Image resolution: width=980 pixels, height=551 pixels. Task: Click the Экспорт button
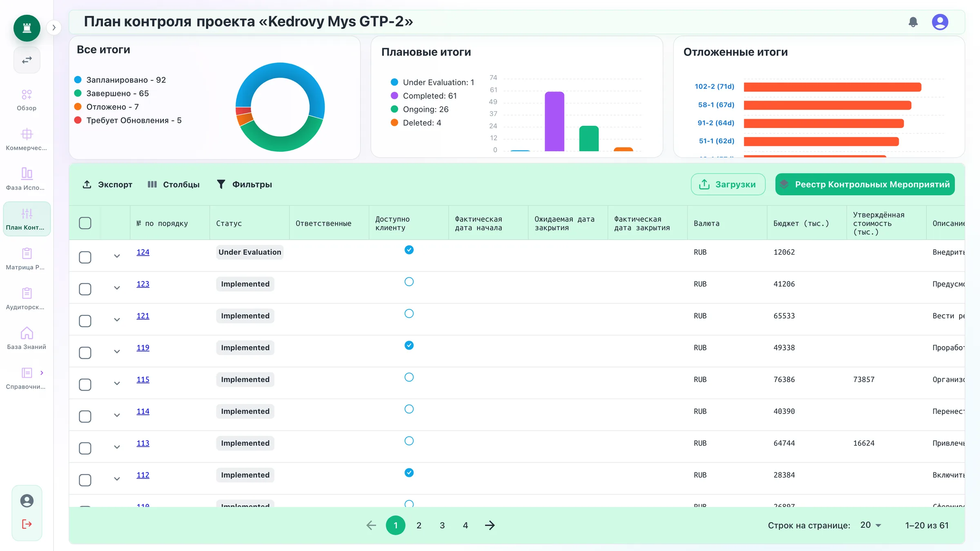[107, 184]
